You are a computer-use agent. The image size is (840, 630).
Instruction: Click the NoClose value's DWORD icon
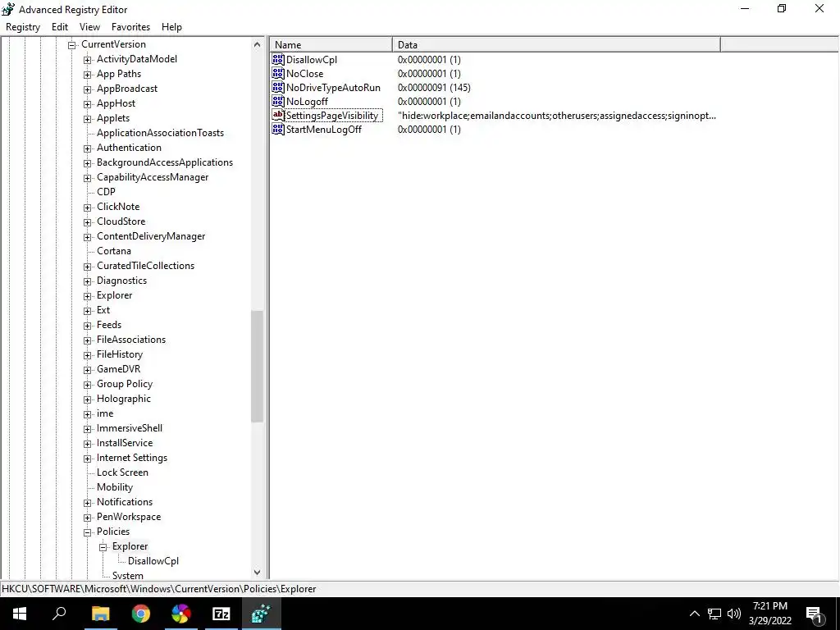click(278, 73)
